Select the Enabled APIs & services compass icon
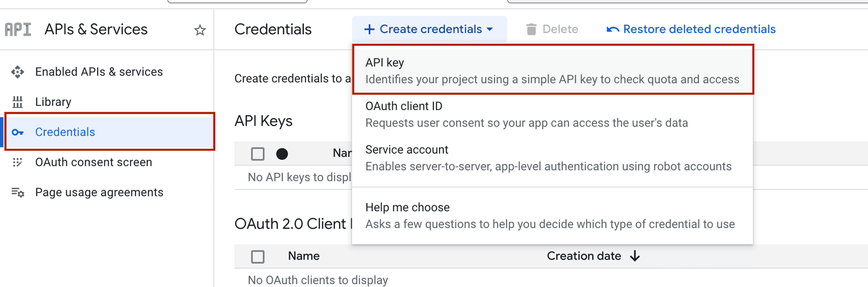This screenshot has width=868, height=287. (17, 71)
